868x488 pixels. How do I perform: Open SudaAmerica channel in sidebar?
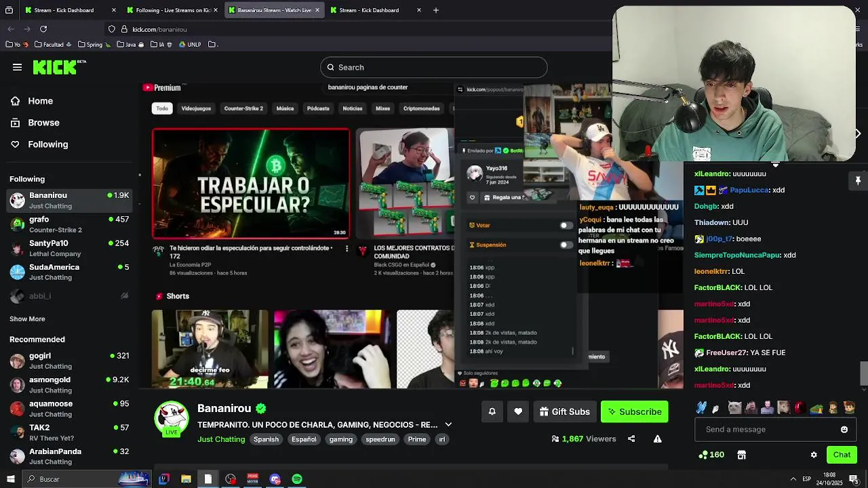pos(69,272)
